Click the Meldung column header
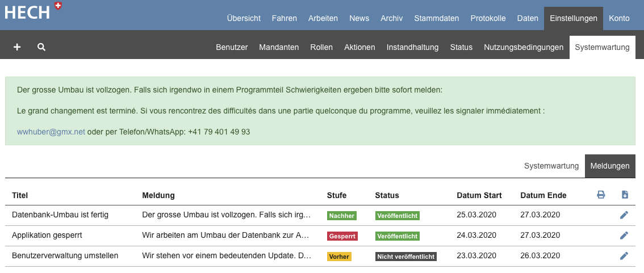The width and height of the screenshot is (644, 273). click(x=158, y=195)
